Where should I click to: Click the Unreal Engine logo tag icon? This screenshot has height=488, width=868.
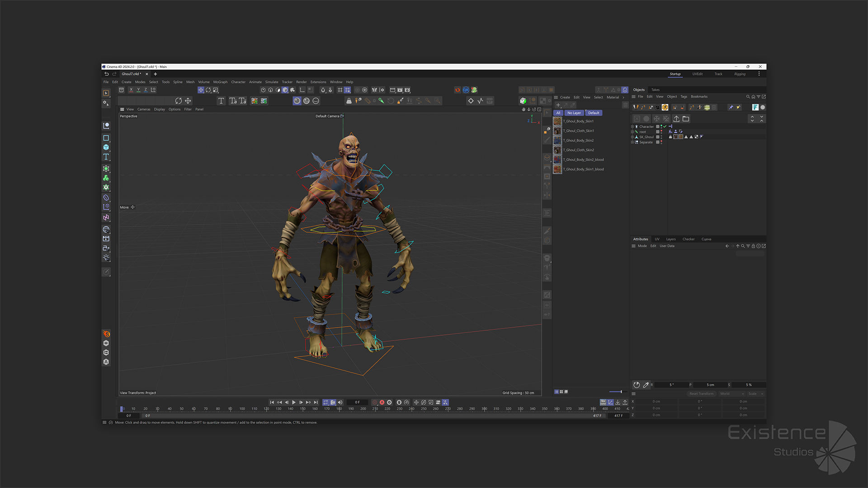[658, 107]
